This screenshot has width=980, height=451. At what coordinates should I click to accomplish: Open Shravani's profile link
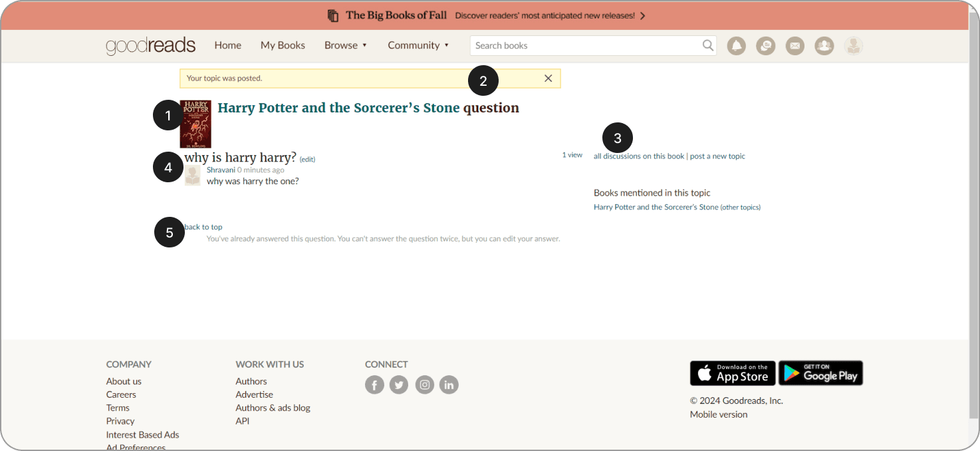point(221,170)
